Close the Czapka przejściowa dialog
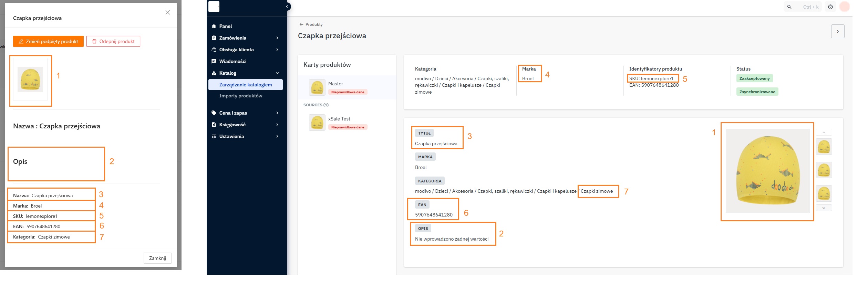Viewport: 868px width, 286px height. point(168,12)
